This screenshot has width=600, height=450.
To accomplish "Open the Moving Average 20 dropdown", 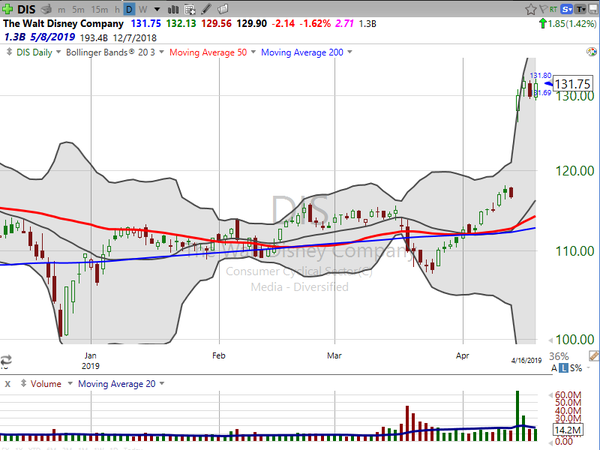I will point(161,383).
